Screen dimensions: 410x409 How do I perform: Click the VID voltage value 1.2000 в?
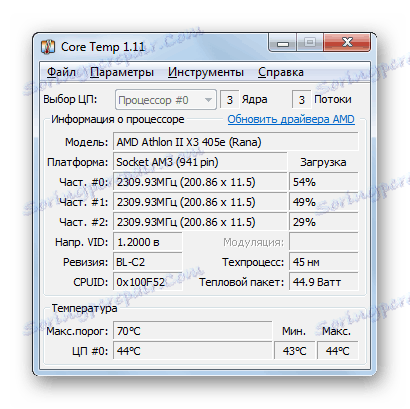click(x=148, y=242)
